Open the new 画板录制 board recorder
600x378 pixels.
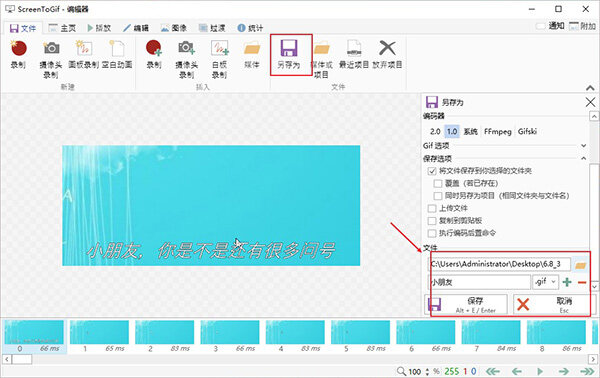point(83,55)
